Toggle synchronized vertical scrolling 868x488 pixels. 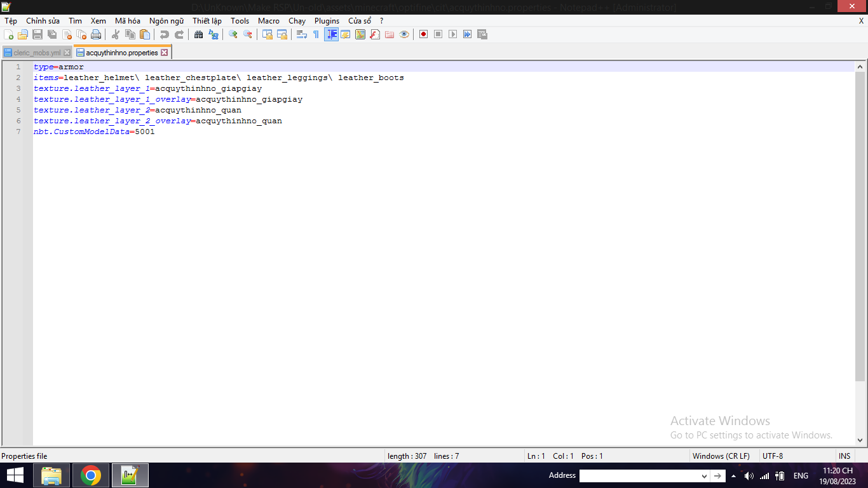(268, 34)
